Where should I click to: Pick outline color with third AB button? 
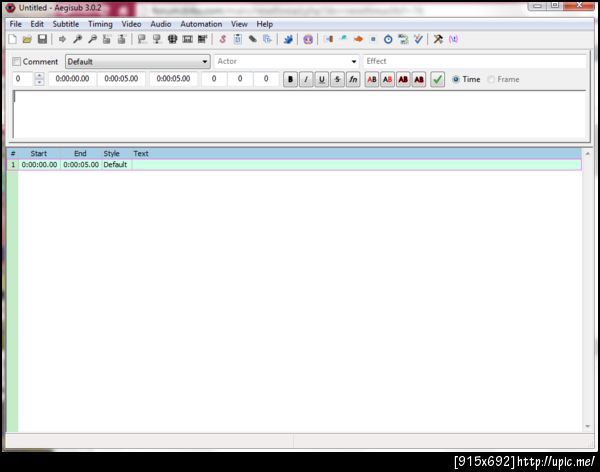click(x=403, y=79)
